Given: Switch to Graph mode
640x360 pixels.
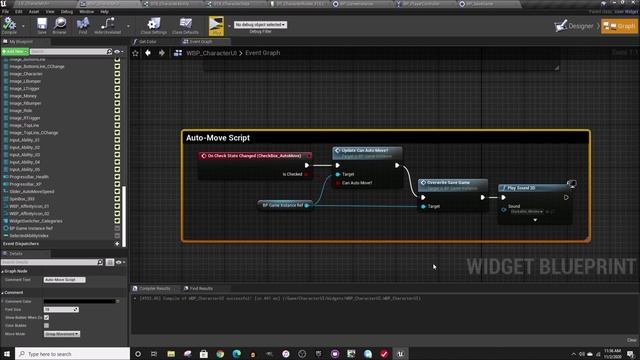Looking at the screenshot, I should pyautogui.click(x=619, y=26).
